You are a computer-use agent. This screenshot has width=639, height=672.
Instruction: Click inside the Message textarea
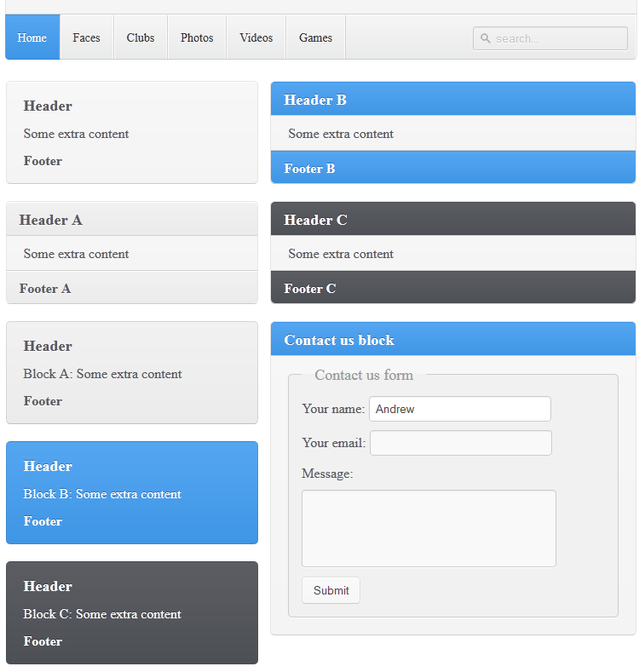point(429,528)
